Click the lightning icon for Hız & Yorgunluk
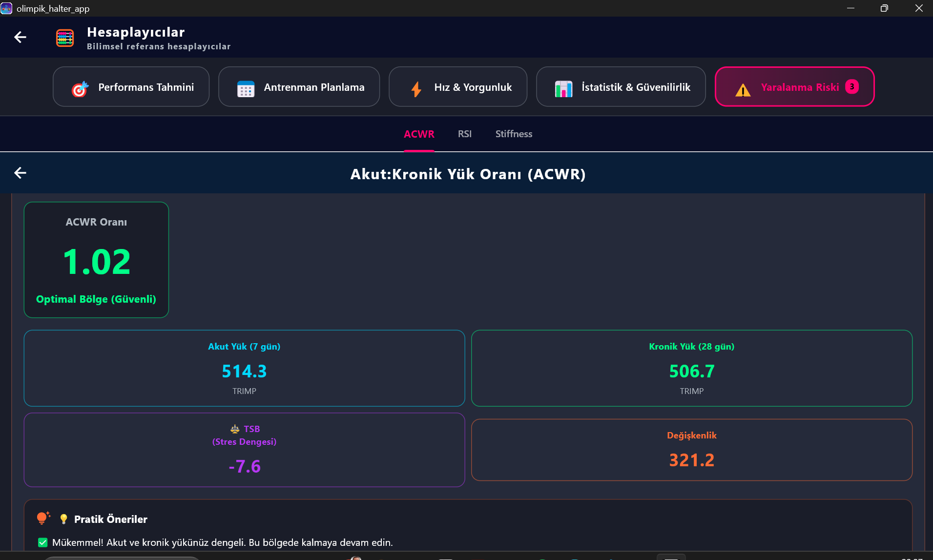 tap(416, 88)
